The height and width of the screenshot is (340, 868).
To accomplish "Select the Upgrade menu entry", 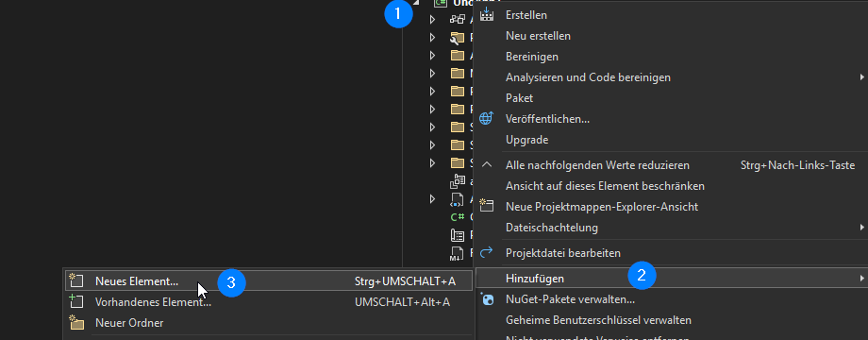I will (x=527, y=140).
